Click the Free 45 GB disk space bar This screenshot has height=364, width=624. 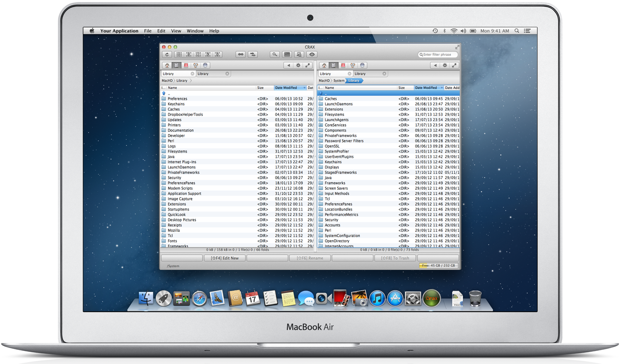click(x=438, y=266)
